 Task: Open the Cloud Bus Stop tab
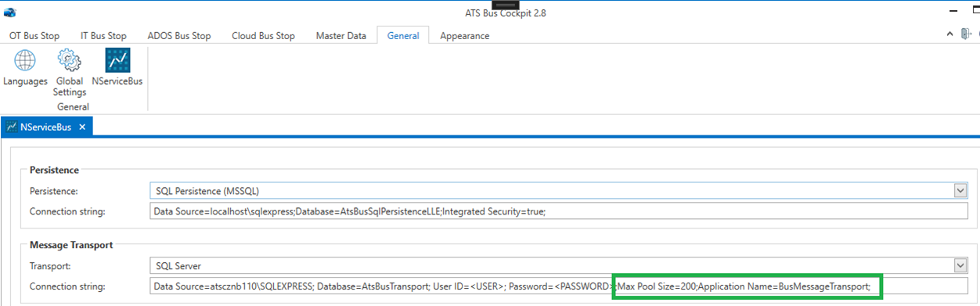tap(263, 35)
